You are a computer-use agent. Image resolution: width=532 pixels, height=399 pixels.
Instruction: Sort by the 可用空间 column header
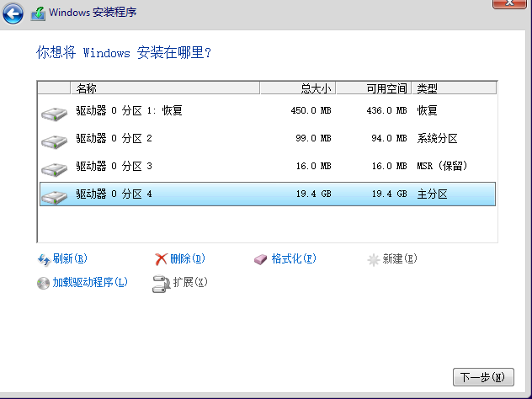tap(374, 88)
